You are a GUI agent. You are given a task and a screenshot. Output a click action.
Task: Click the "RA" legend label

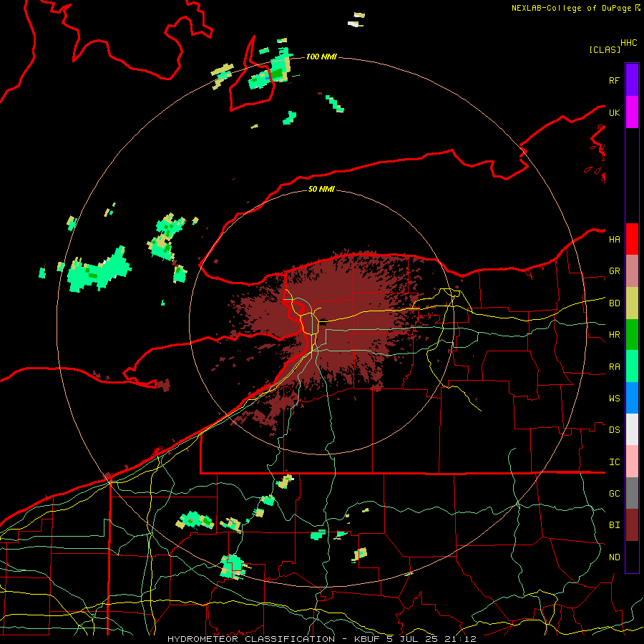[615, 367]
